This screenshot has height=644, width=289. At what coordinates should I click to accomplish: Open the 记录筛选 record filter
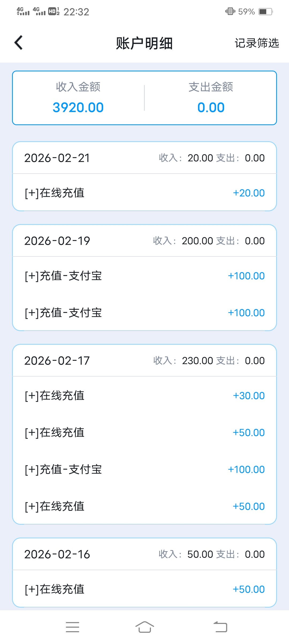click(257, 43)
